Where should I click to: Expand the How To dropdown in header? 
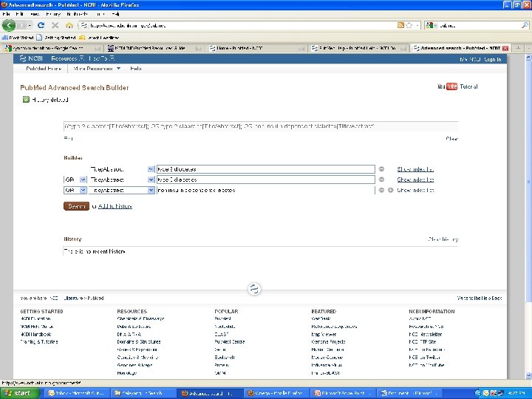(101, 58)
